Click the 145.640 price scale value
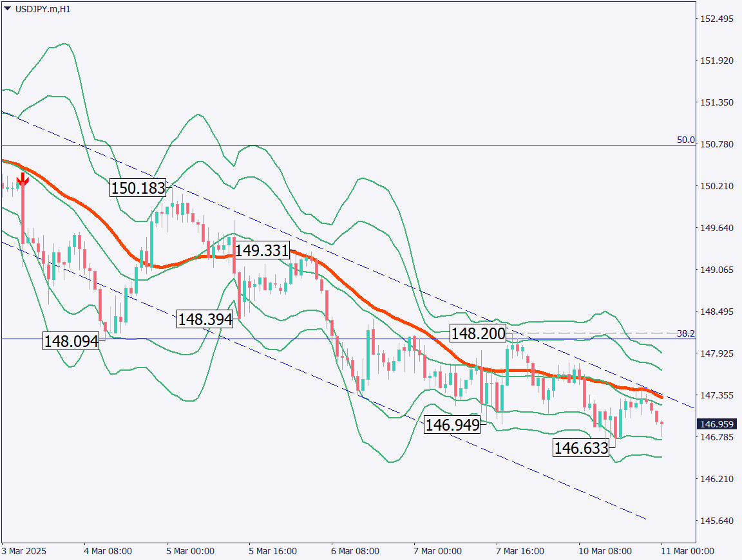This screenshot has height=560, width=742. point(717,520)
